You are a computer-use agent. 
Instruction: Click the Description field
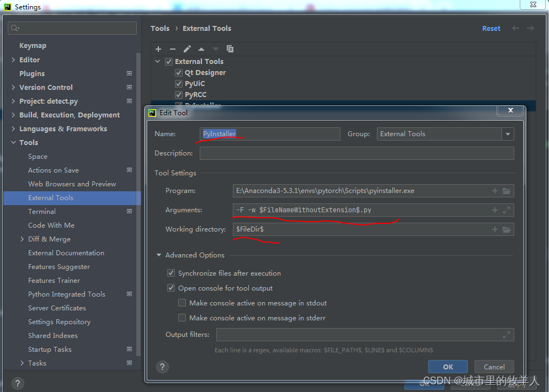click(357, 153)
